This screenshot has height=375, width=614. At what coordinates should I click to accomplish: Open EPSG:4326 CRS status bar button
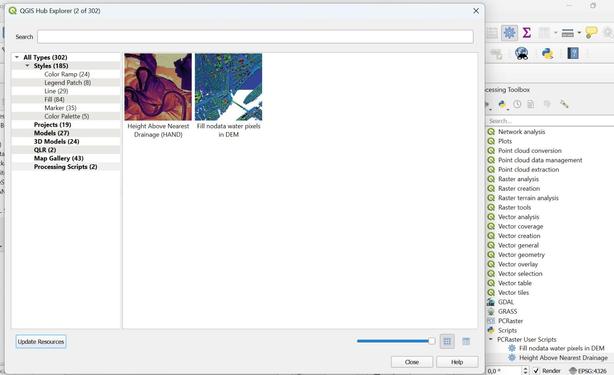(x=588, y=371)
